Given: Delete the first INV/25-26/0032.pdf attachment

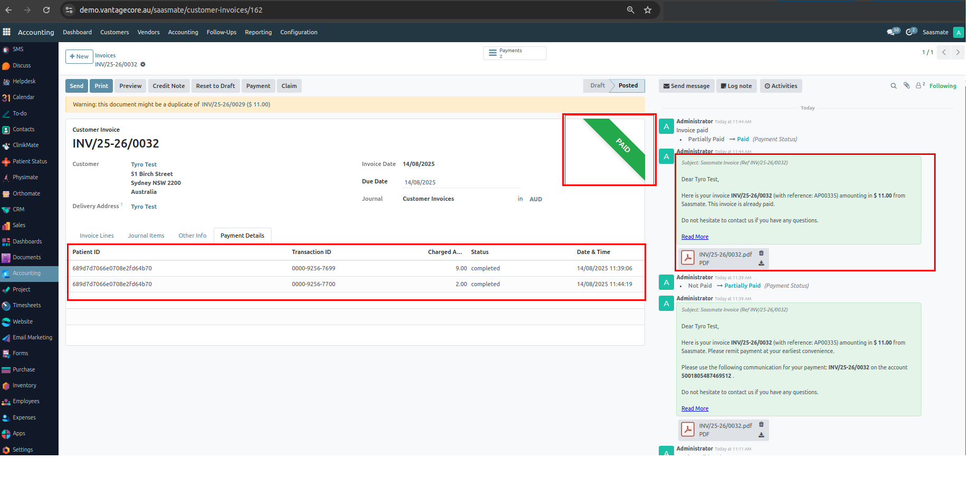Looking at the screenshot, I should pos(761,253).
